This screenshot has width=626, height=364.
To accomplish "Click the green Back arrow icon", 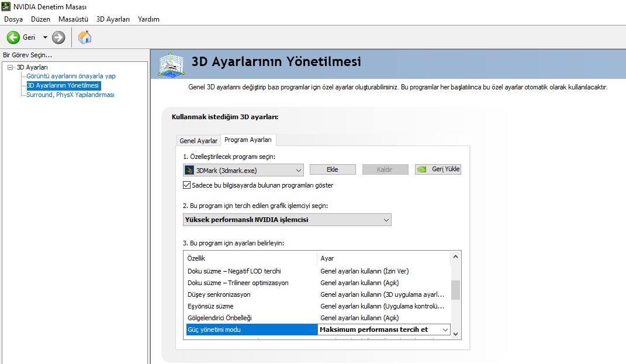I will tap(13, 37).
